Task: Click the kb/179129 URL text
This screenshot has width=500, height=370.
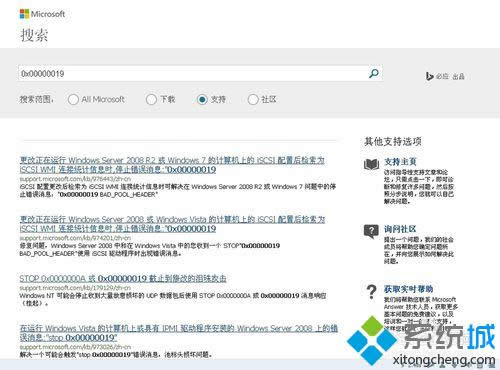Action: [x=75, y=288]
